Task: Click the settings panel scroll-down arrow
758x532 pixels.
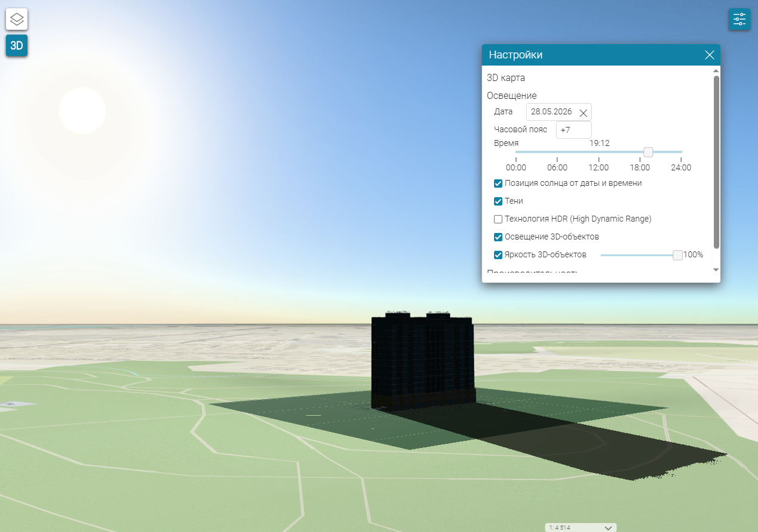Action: pyautogui.click(x=716, y=270)
